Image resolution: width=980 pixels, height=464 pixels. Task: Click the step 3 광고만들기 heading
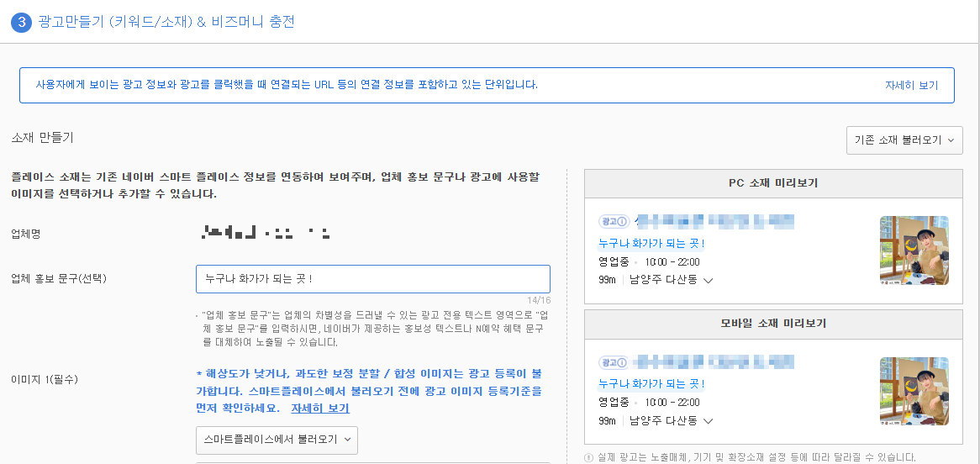[153, 22]
